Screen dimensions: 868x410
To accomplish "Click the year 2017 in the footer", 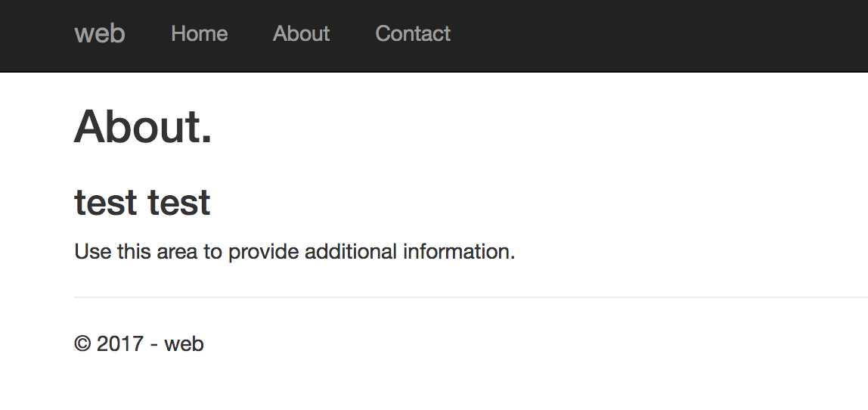I will point(120,344).
